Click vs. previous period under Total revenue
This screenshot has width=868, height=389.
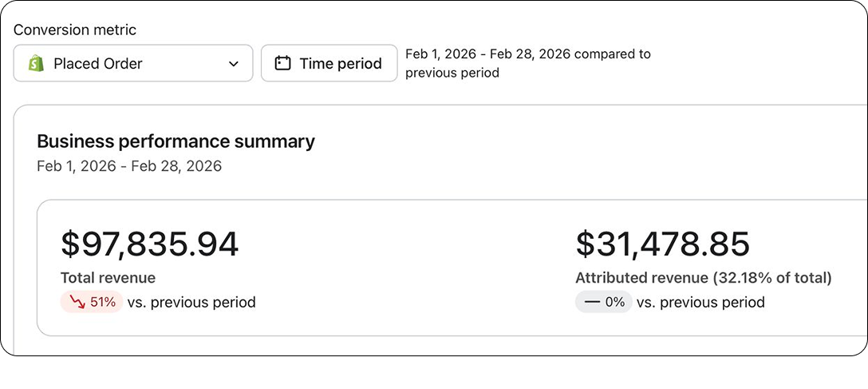click(191, 303)
